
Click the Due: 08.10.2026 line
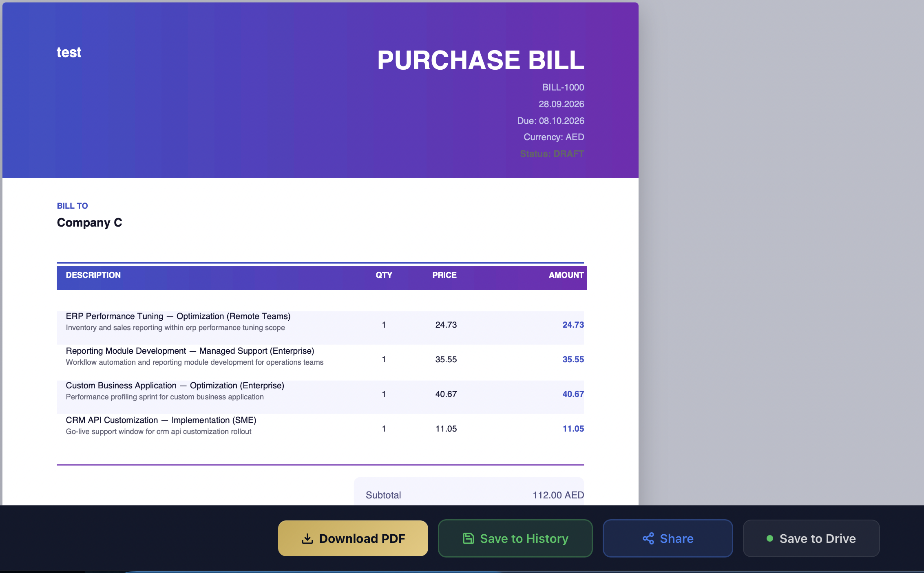(550, 121)
